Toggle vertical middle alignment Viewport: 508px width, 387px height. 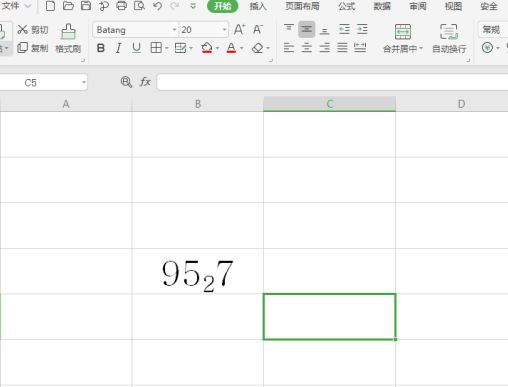307,29
